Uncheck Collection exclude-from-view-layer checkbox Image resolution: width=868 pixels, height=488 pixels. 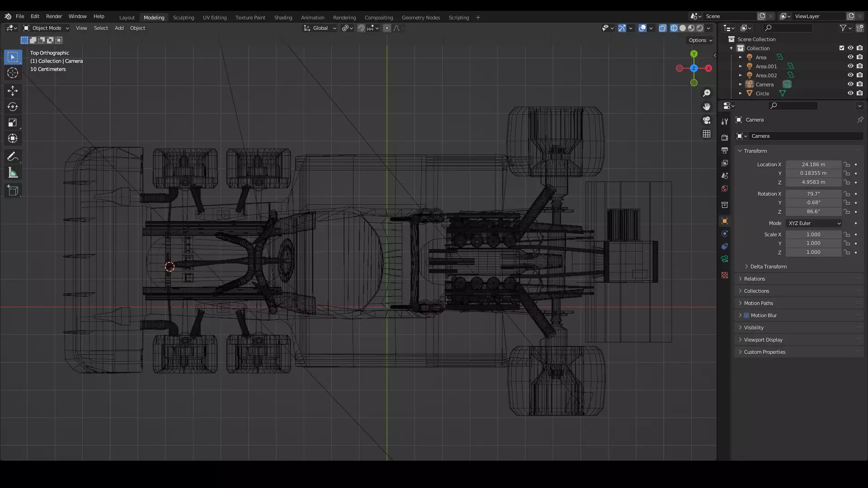tap(842, 48)
